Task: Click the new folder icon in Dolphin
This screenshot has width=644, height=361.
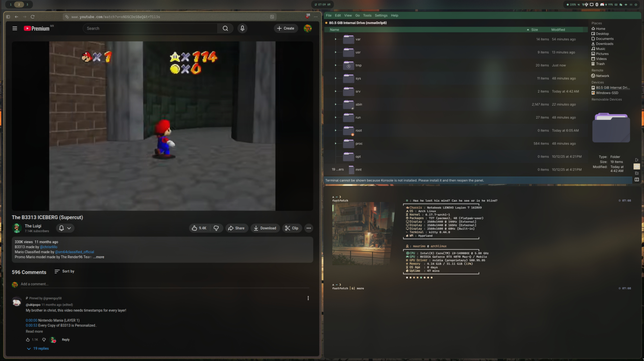Action: tap(637, 173)
